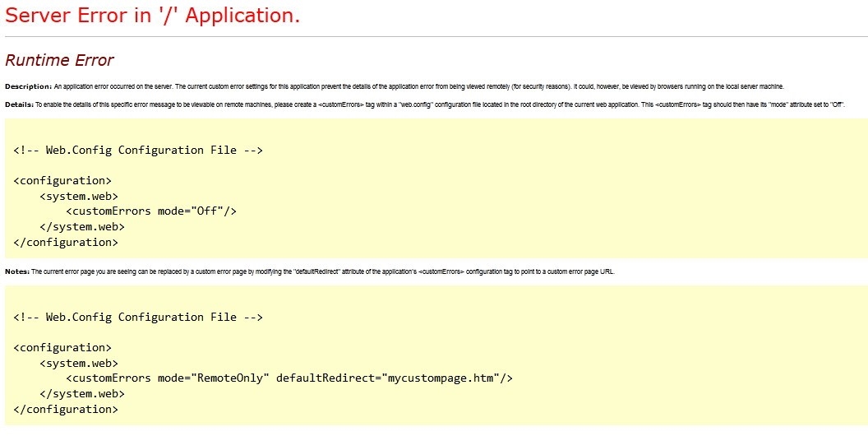Click the horizontal rule below the main heading
The image size is (868, 436).
(x=434, y=37)
